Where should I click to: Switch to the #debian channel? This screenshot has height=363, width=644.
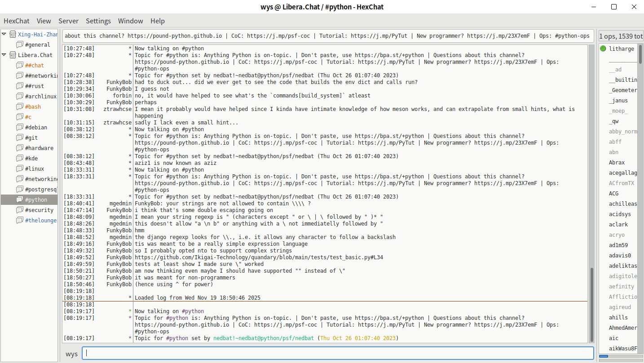point(36,128)
